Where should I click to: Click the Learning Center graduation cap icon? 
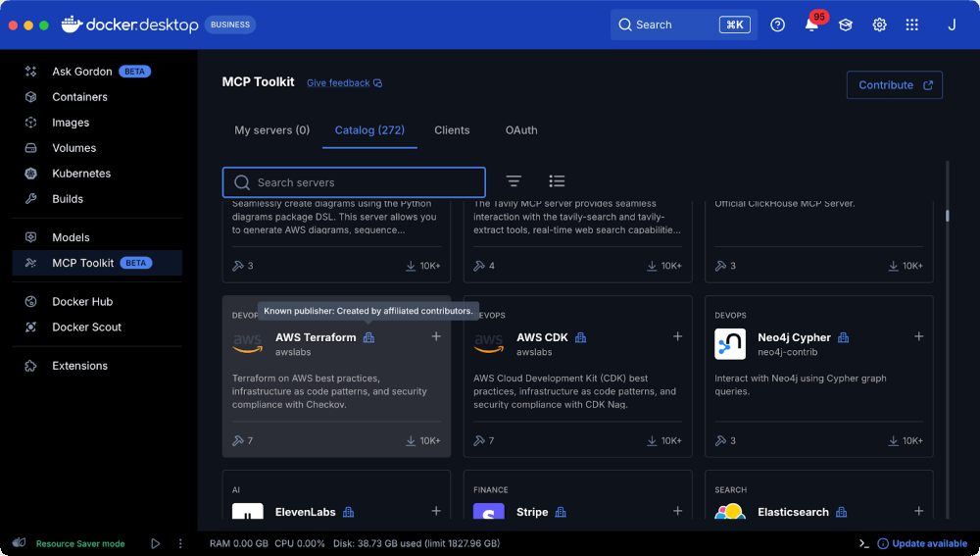[x=845, y=25]
